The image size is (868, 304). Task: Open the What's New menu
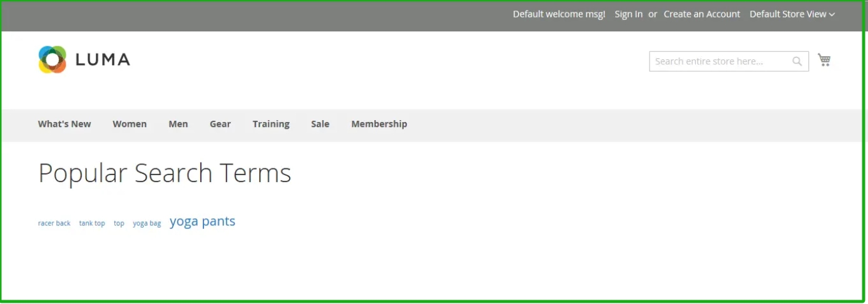(64, 124)
